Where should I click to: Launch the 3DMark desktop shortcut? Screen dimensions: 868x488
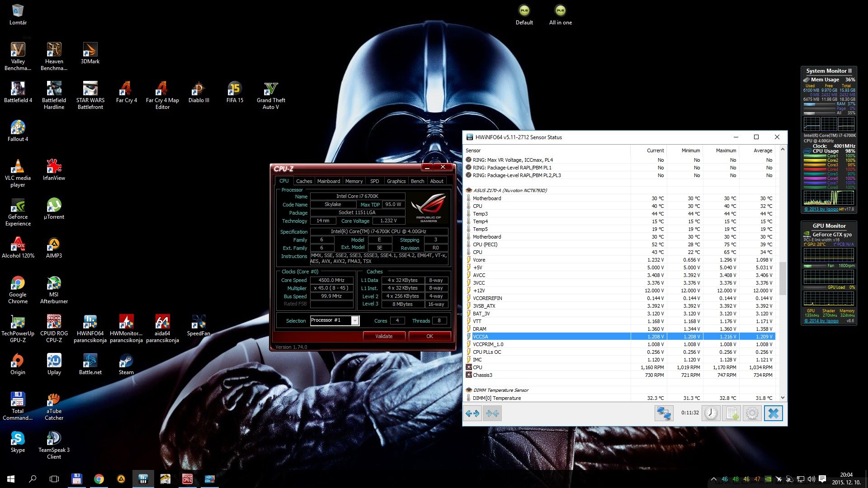tap(90, 53)
